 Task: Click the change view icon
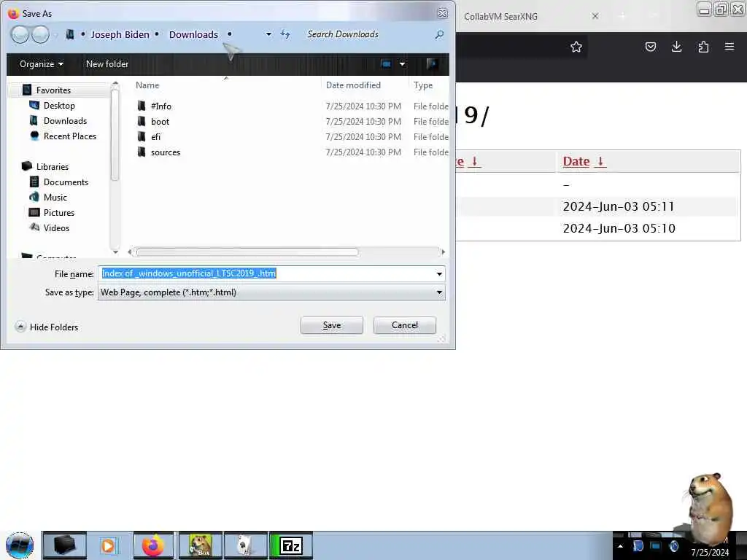click(386, 64)
